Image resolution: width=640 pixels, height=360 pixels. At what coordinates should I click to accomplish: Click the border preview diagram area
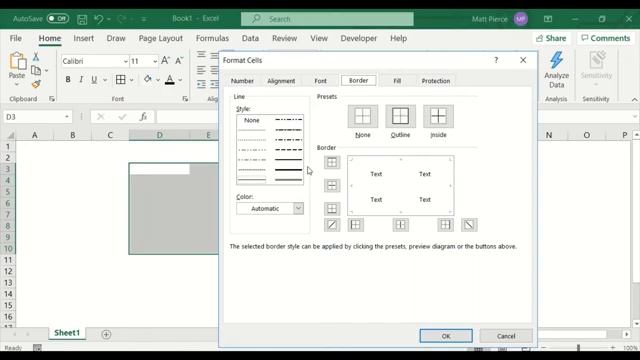click(400, 186)
